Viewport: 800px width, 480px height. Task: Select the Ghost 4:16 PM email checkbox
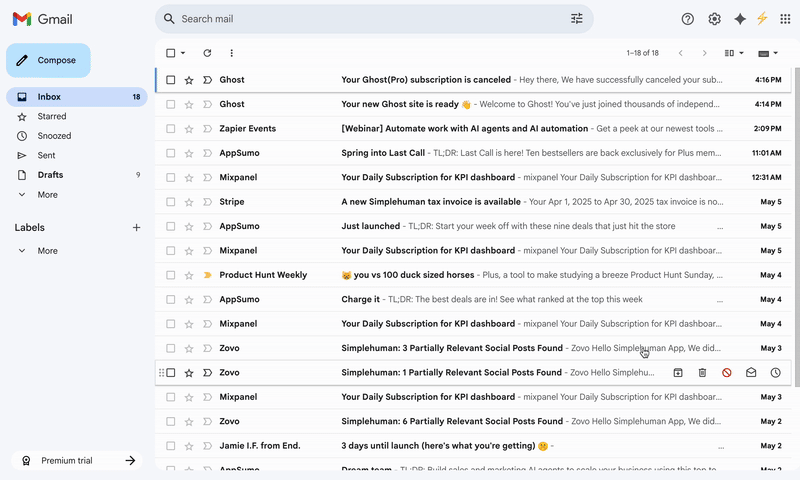[x=170, y=80]
